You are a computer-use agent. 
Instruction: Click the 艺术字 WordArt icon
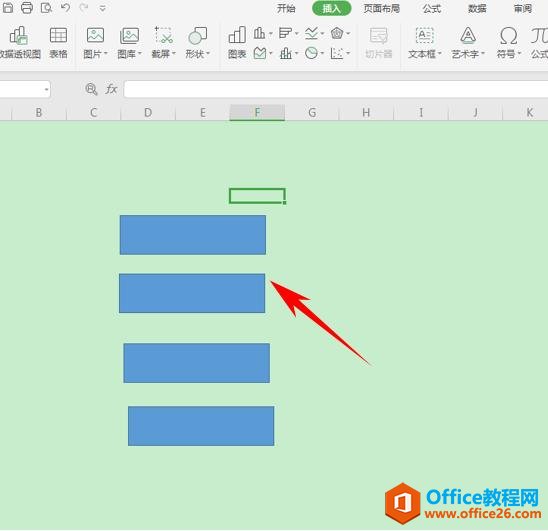coord(468,42)
